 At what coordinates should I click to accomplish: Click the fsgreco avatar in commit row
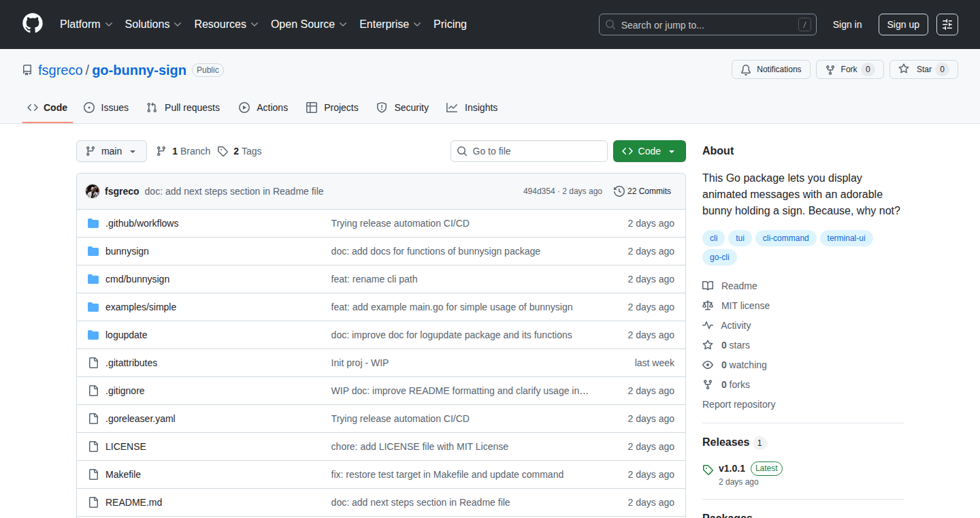(x=93, y=191)
